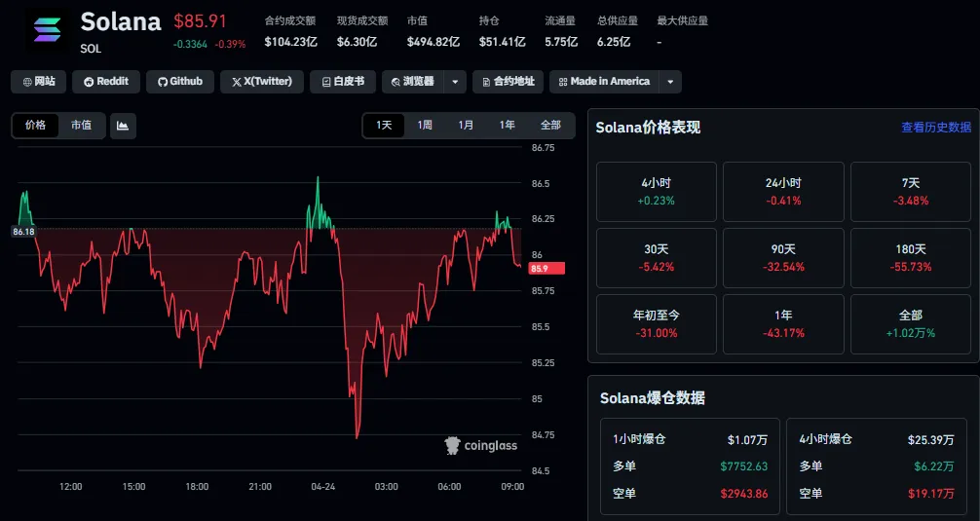Click the 7天 performance card
The width and height of the screenshot is (980, 521).
tap(911, 192)
